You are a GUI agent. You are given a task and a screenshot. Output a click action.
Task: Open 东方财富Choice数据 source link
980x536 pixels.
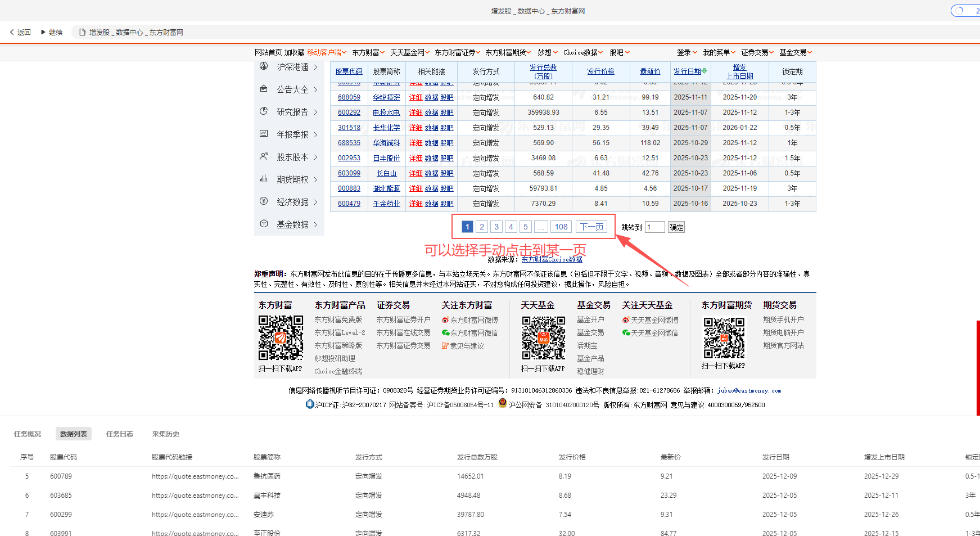point(552,259)
